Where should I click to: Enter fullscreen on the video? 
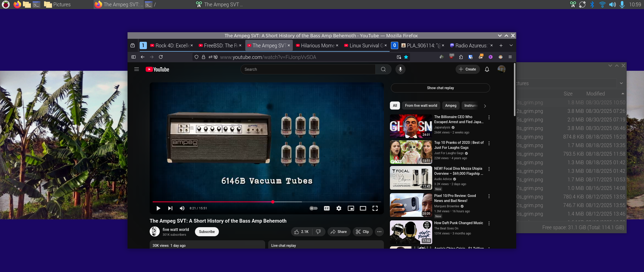point(375,208)
